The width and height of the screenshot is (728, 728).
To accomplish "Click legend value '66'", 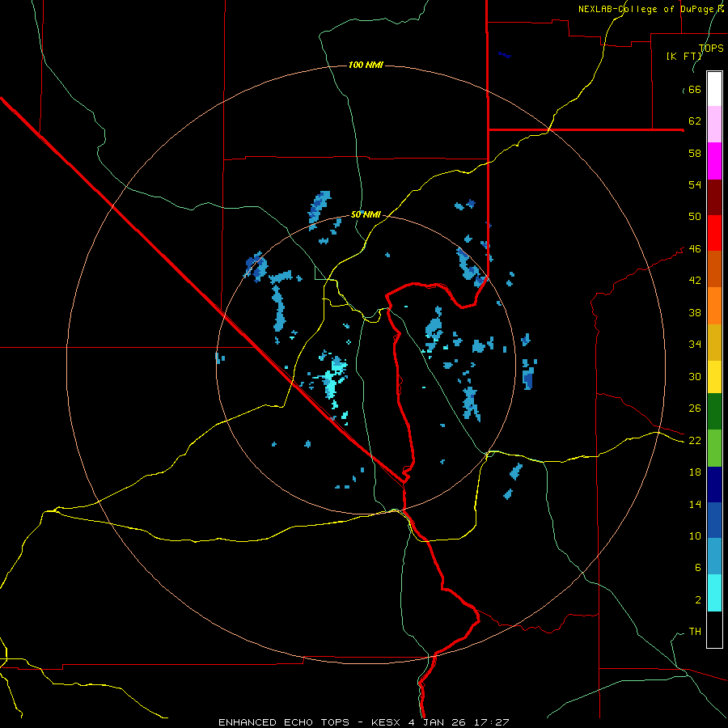I will 695,90.
